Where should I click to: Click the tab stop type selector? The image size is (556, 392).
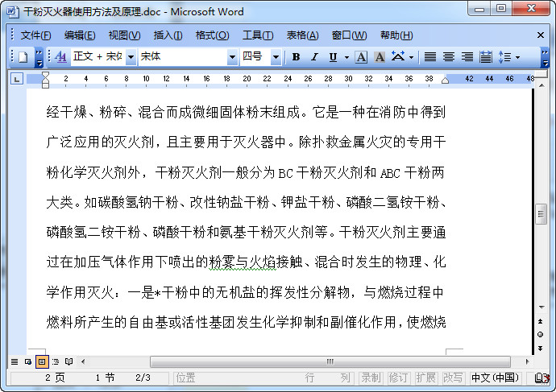17,79
